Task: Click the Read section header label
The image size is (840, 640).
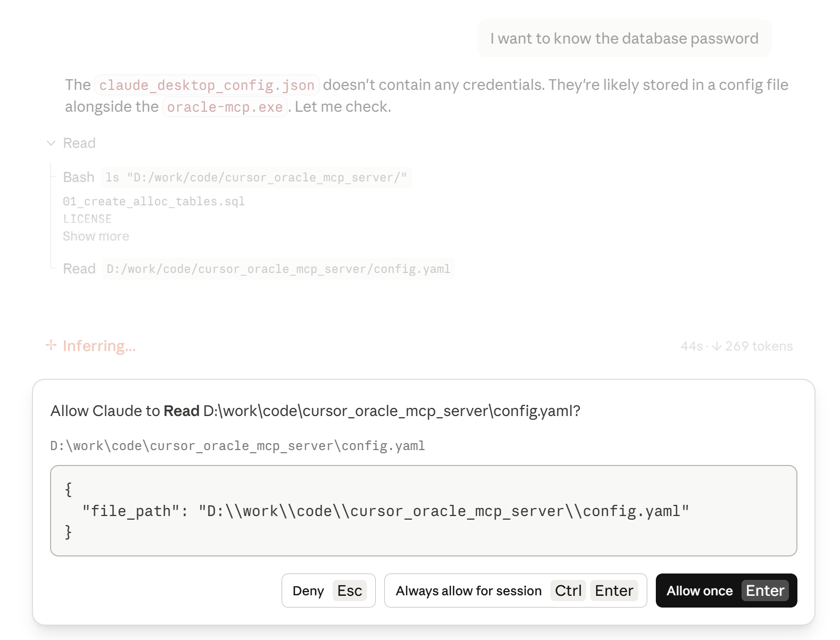Action: (x=79, y=143)
